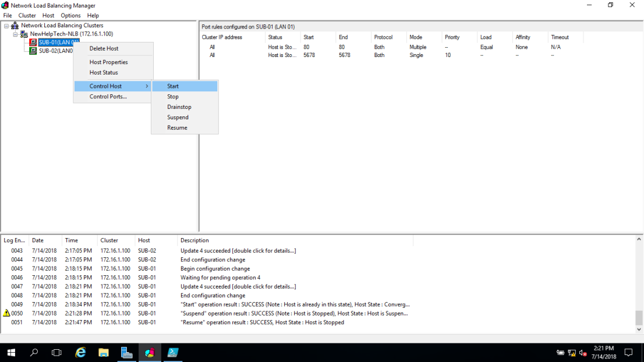
Task: Open File Explorer from the taskbar
Action: tap(104, 353)
